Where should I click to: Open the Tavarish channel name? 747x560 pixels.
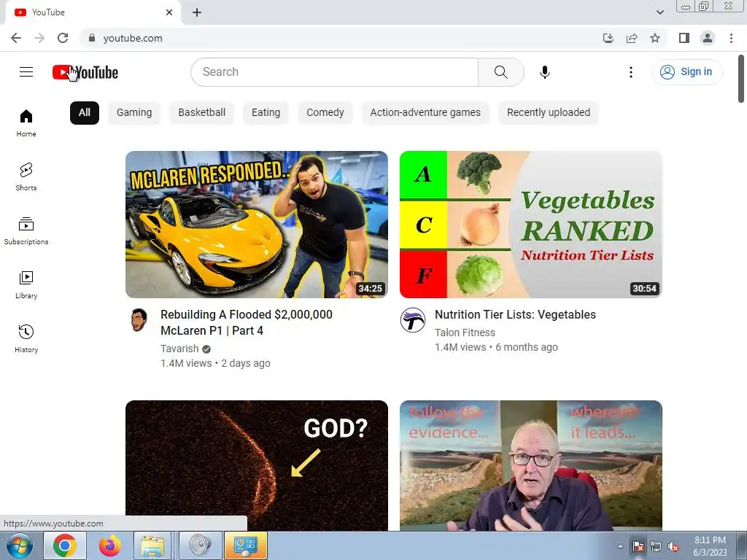pyautogui.click(x=179, y=349)
